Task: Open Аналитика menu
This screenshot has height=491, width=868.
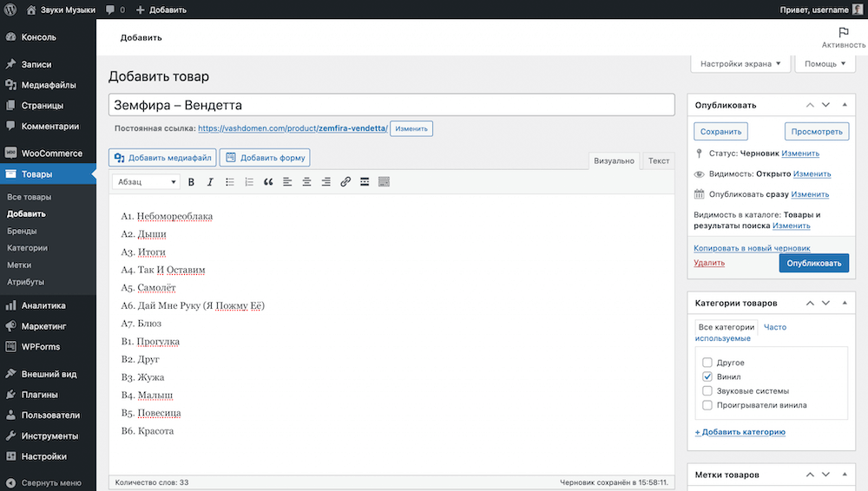Action: [x=48, y=305]
